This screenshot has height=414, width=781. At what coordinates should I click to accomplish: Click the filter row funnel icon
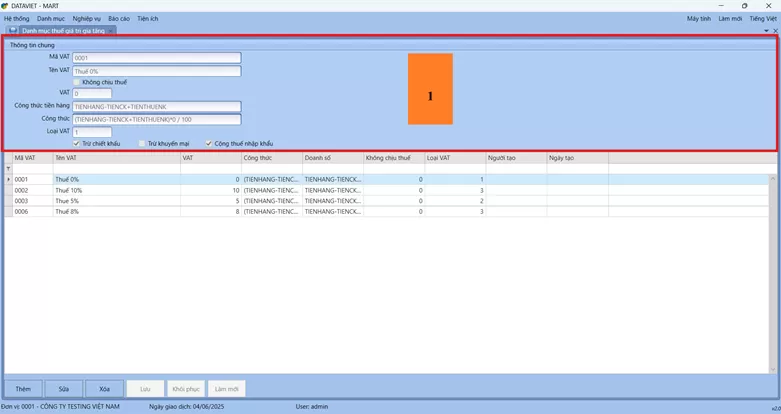(8, 169)
